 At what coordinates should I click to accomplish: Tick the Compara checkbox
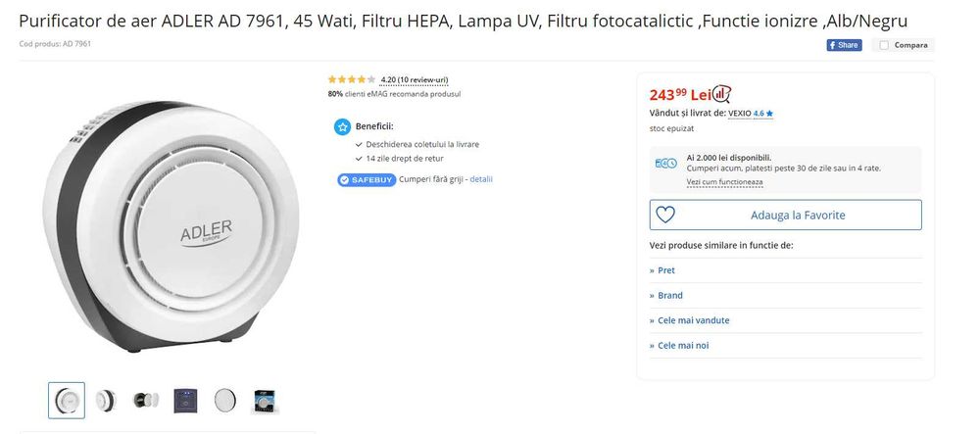(x=884, y=45)
